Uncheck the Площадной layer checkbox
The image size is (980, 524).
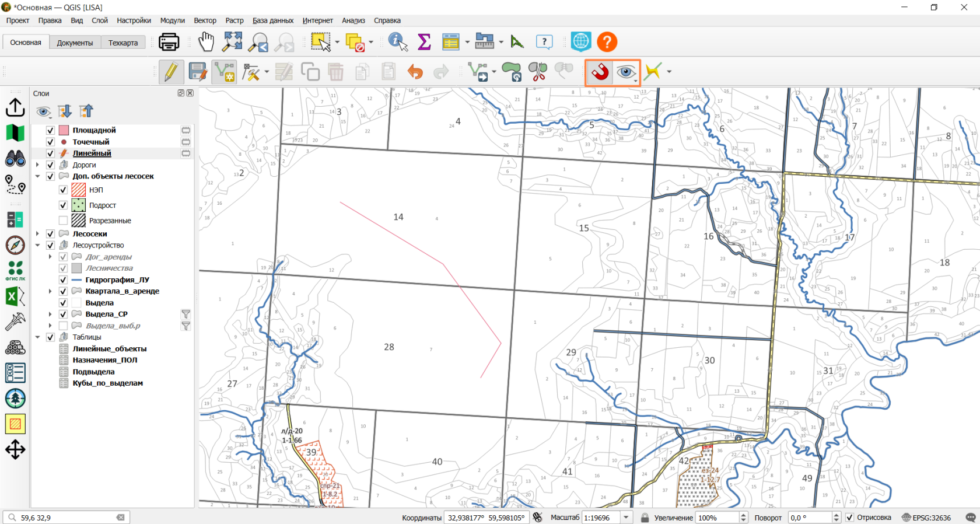tap(50, 130)
